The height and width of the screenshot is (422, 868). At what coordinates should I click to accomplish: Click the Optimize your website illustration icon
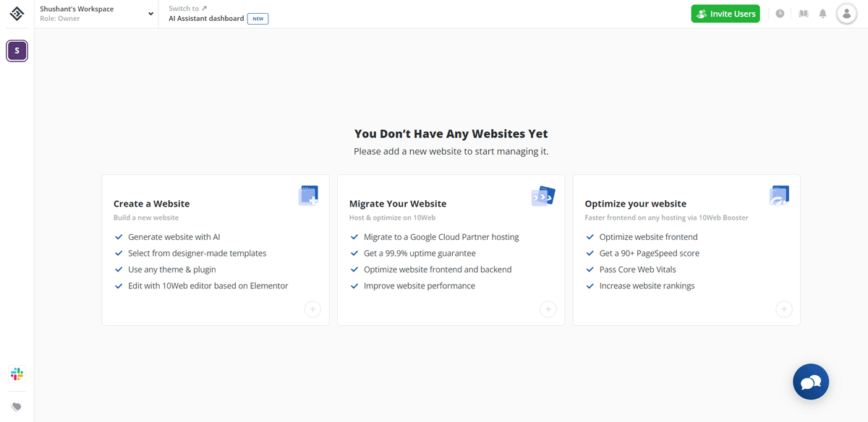click(x=779, y=196)
